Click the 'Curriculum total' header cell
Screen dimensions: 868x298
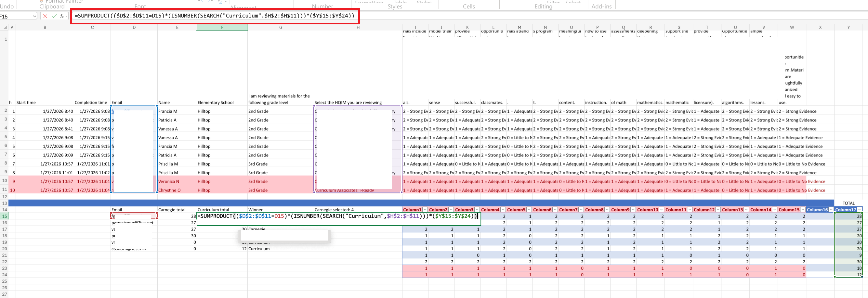click(x=222, y=210)
